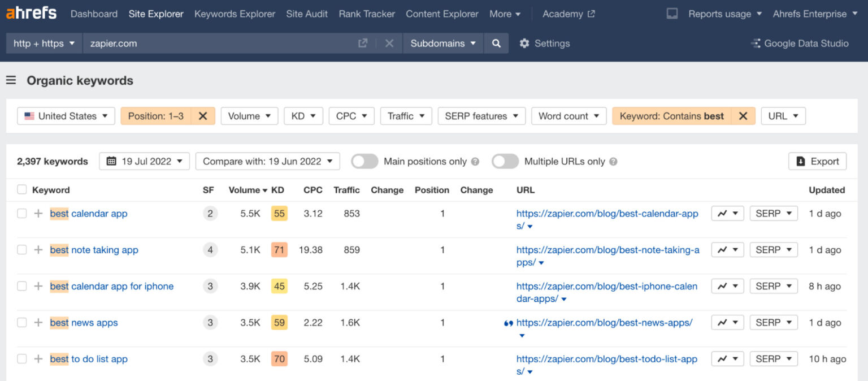Screen dimensions: 868x381
Task: Add best news apps keyword (plus)
Action: pos(38,323)
